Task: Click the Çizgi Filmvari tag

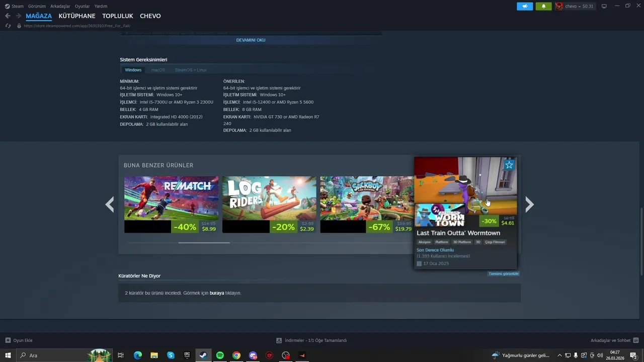Action: pyautogui.click(x=495, y=242)
